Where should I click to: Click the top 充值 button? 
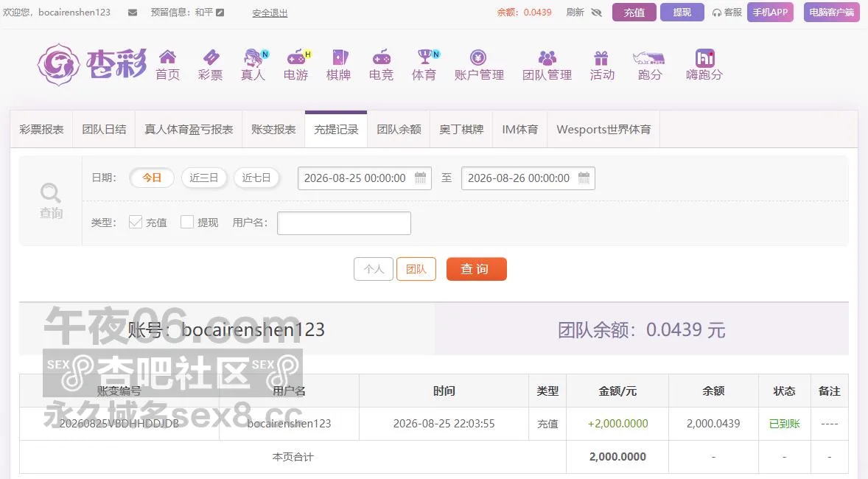coord(634,13)
